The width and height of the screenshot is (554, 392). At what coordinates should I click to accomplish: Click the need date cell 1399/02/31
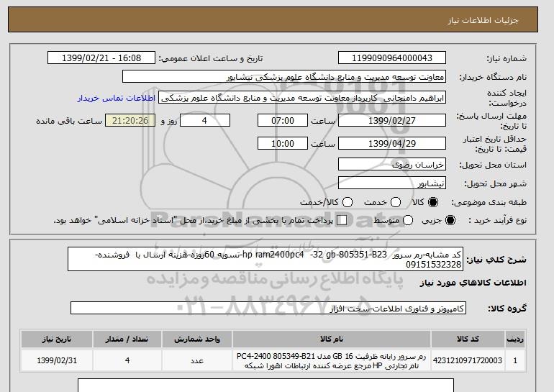point(57,360)
